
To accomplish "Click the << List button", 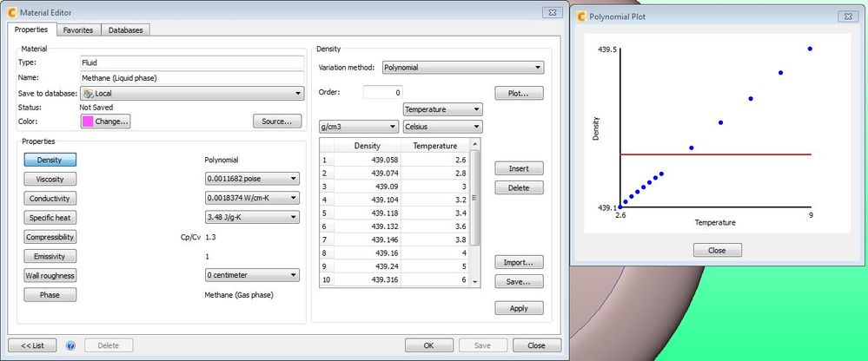I will pyautogui.click(x=32, y=345).
